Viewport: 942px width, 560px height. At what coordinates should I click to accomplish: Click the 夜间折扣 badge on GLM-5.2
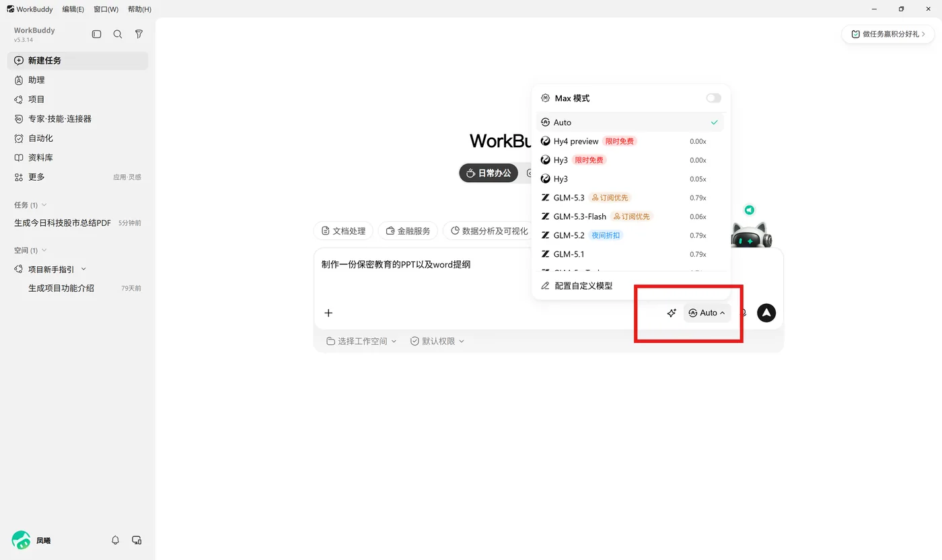[x=606, y=235]
